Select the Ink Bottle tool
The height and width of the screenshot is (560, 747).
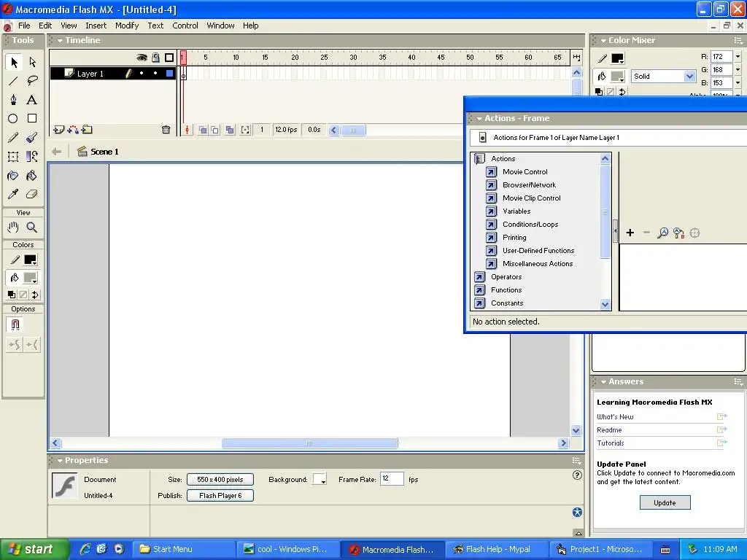click(13, 176)
